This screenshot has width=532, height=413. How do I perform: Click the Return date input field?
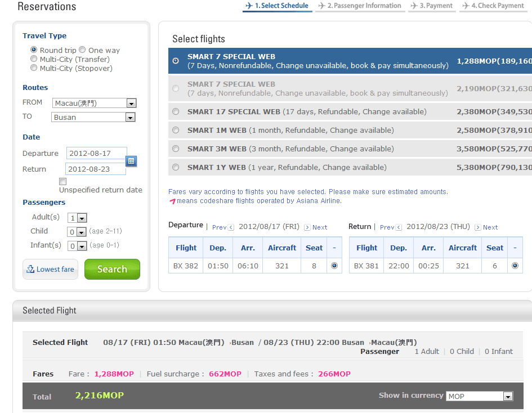[x=96, y=169]
